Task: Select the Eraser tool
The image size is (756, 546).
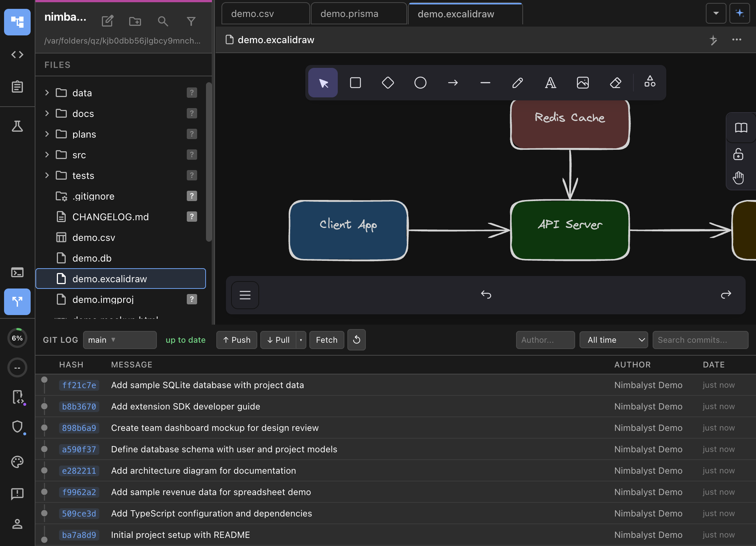Action: [616, 83]
